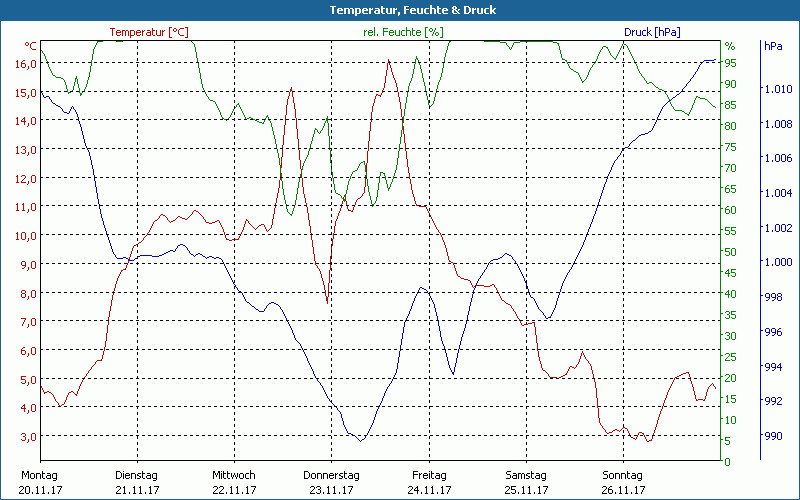The image size is (800, 500).
Task: Click the blue hPa unit label at top right
Action: [x=773, y=47]
